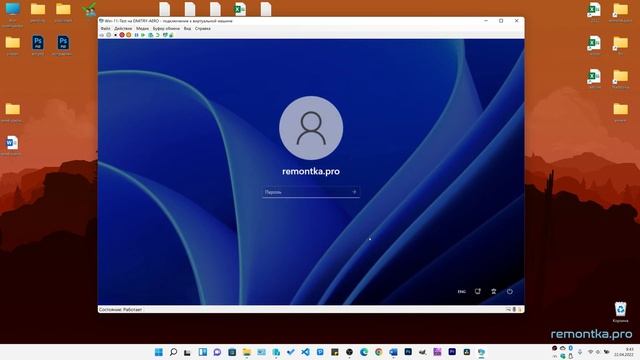Click the green Reset play toolbar icon
This screenshot has width=640, height=360.
(x=143, y=35)
